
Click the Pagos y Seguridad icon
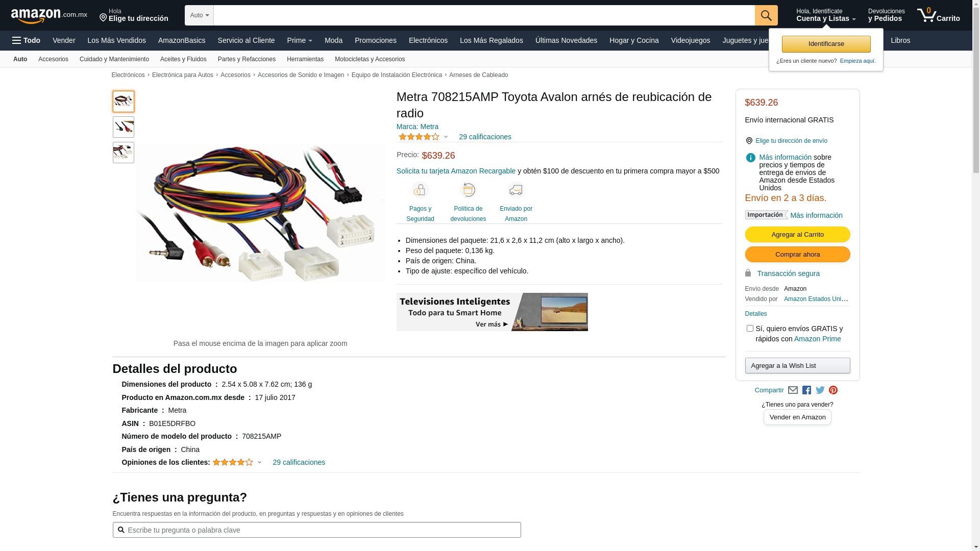click(x=420, y=190)
